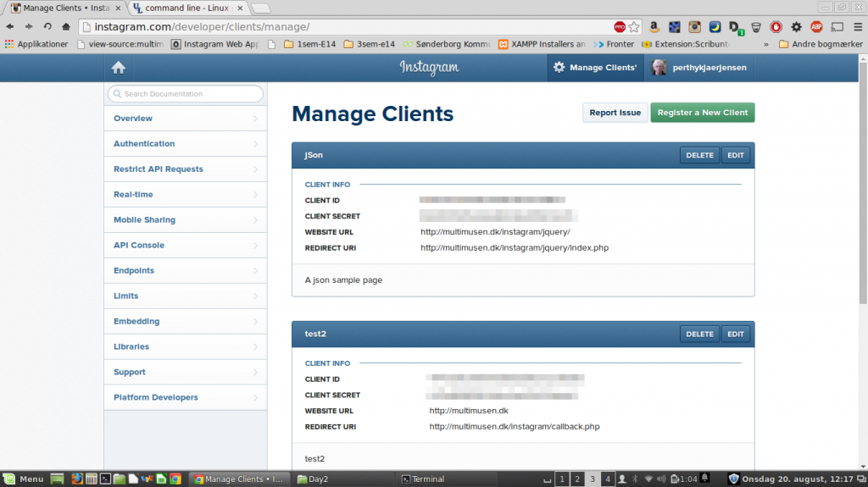The image size is (868, 487).
Task: Open the Day2 folder window in the taskbar
Action: coord(314,479)
